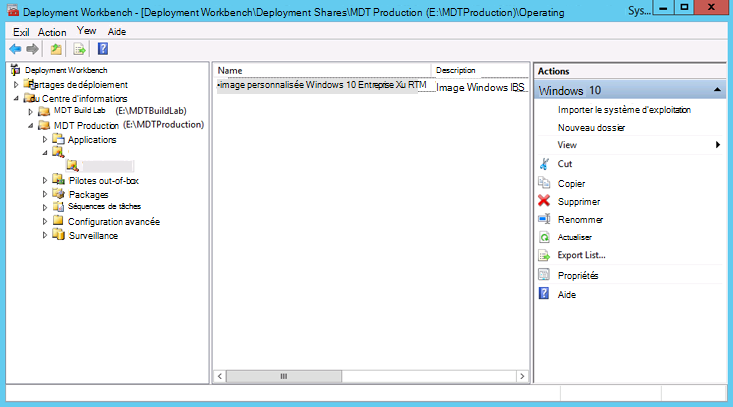This screenshot has width=733, height=407.
Task: Select the Séquences de tâches tree label
Action: tap(104, 206)
